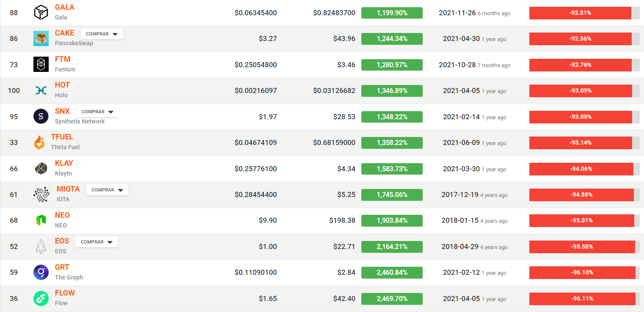
Task: Click the NEO green logo icon
Action: (41, 220)
